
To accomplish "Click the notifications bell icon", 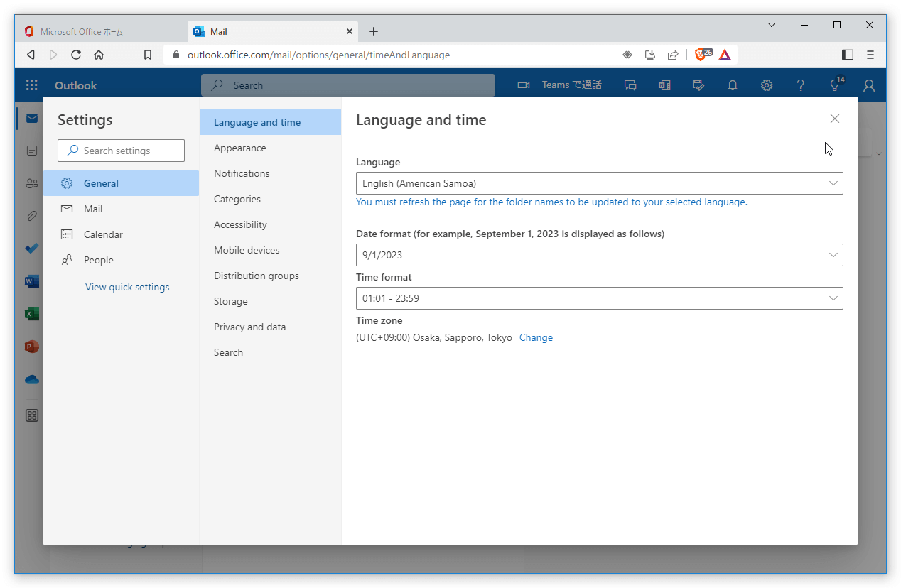I will click(733, 85).
